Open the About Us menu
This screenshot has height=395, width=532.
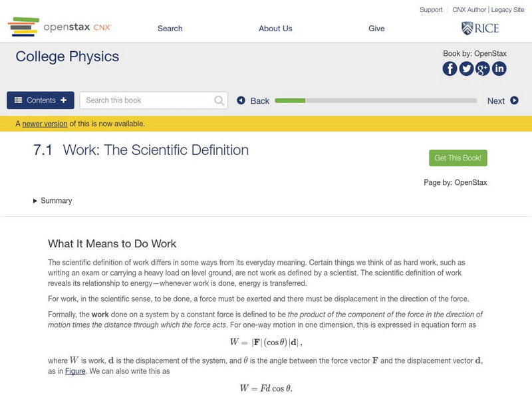click(x=275, y=29)
